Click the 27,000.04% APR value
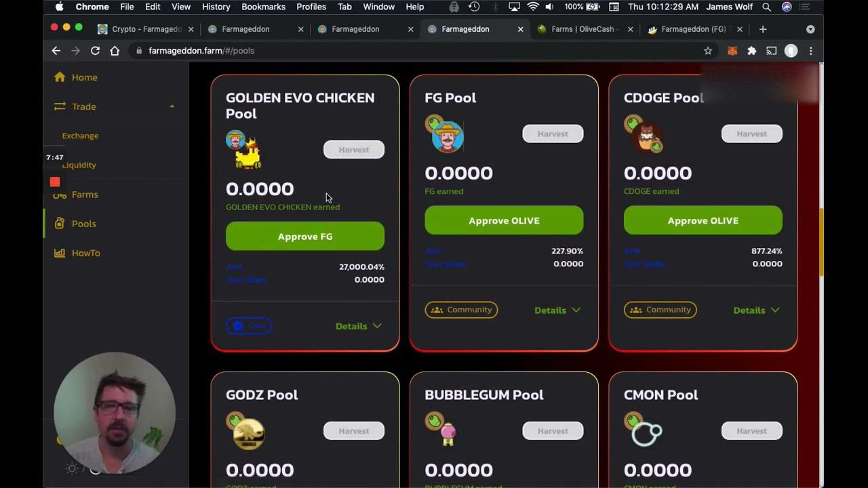 pyautogui.click(x=361, y=267)
